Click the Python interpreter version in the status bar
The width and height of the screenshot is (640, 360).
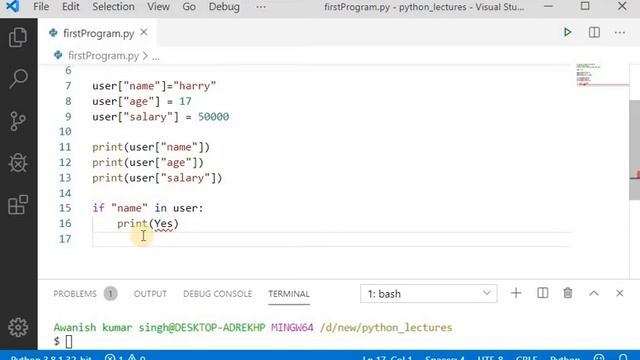coord(51,357)
